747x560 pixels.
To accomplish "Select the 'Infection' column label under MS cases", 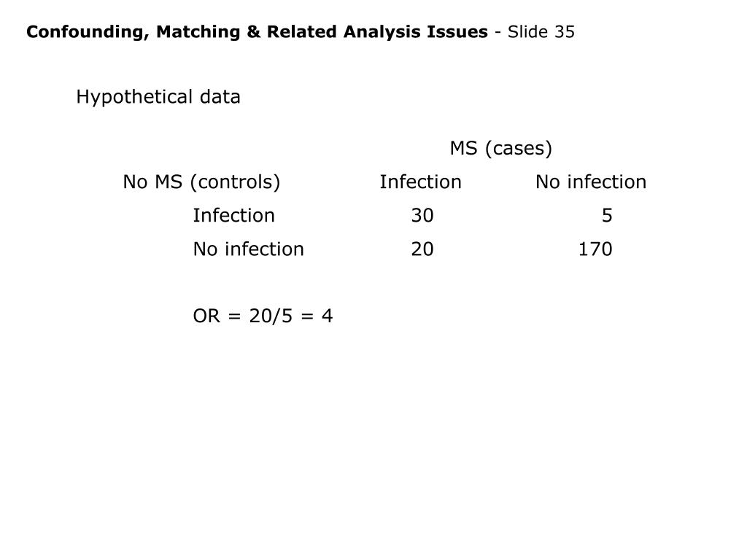I will (420, 182).
